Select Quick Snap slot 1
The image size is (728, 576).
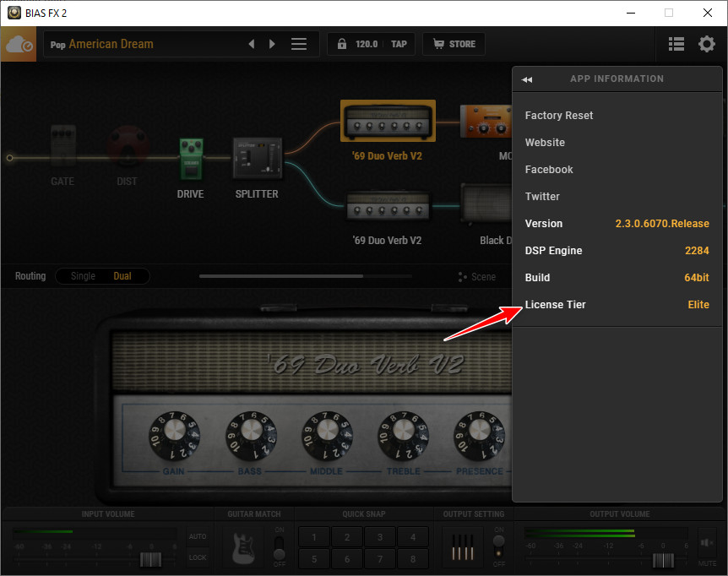[x=314, y=537]
